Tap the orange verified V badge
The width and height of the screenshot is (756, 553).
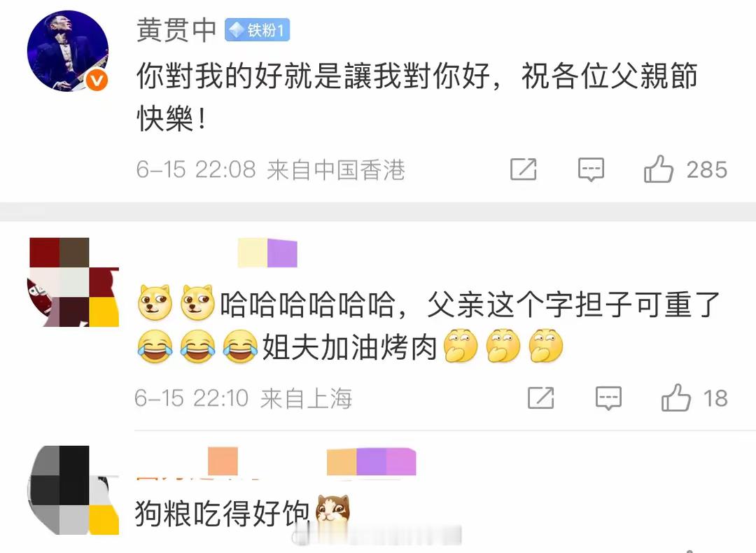[97, 80]
